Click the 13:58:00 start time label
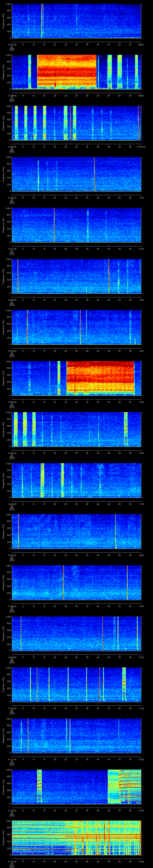Screen dimensions: 153x868 tap(12, 96)
